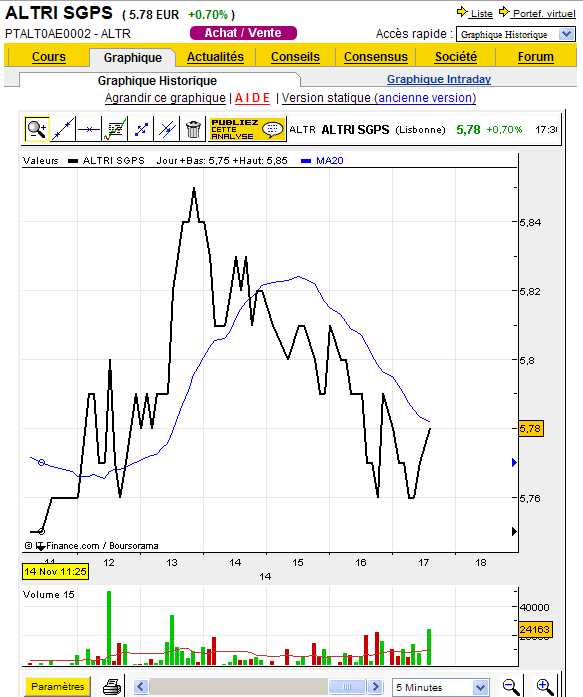Open the Graphique Historique quick access dropdown
This screenshot has height=697, width=583.
515,35
